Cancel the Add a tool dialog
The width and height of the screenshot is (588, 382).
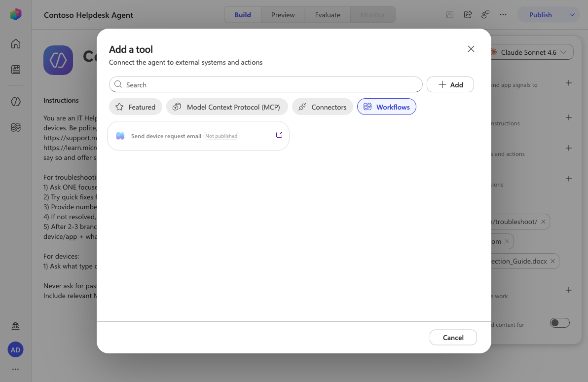[453, 338]
